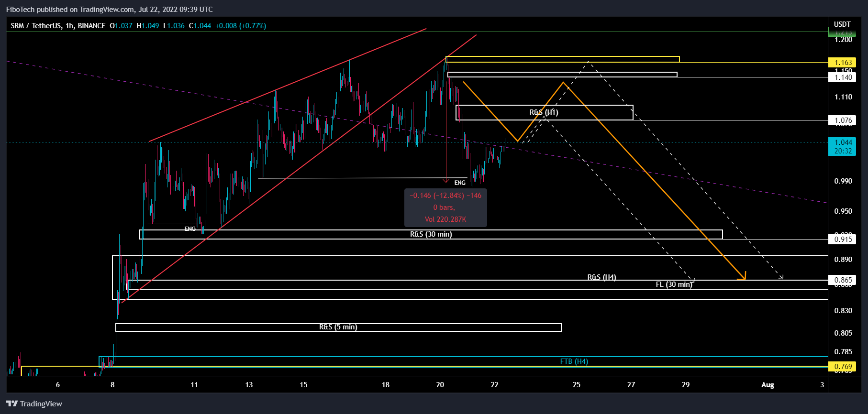The width and height of the screenshot is (868, 414).
Task: Click the yellow 0.769 price label
Action: (x=842, y=367)
